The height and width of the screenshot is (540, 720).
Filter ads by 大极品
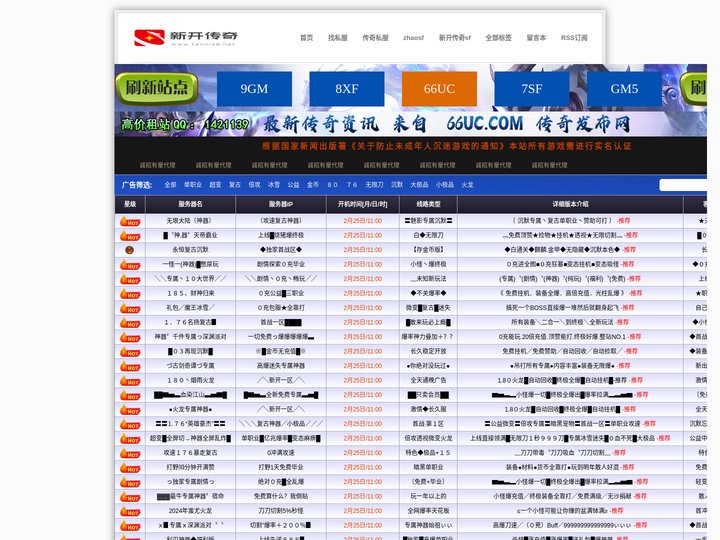coord(419,185)
